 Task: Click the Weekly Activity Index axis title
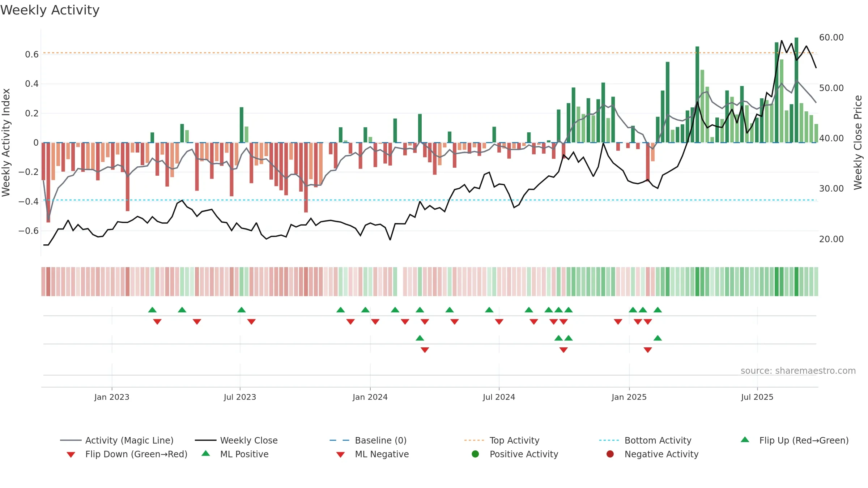6,142
